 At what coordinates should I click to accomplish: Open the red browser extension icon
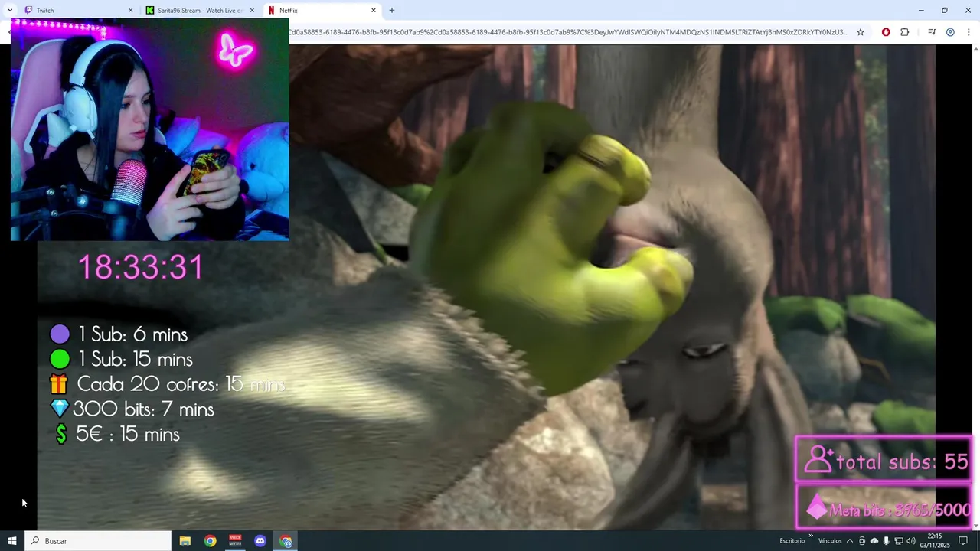(886, 32)
